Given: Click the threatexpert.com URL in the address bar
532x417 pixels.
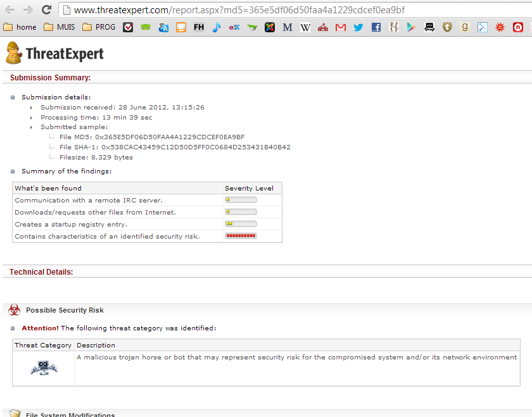Looking at the screenshot, I should [239, 10].
